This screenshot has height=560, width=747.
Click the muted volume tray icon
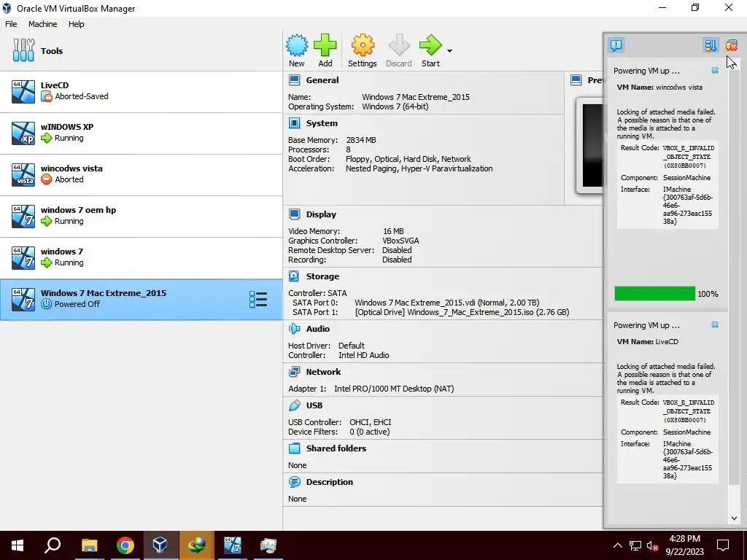tap(652, 545)
